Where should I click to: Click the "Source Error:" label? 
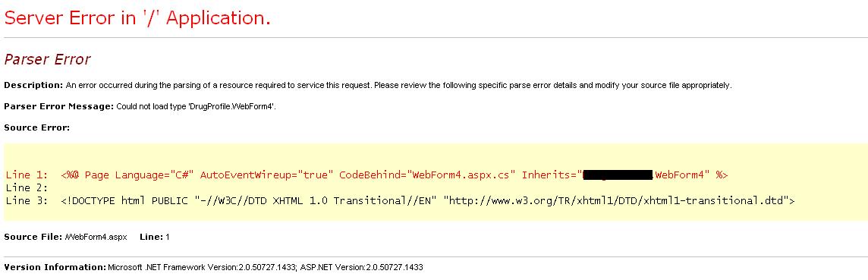click(37, 127)
